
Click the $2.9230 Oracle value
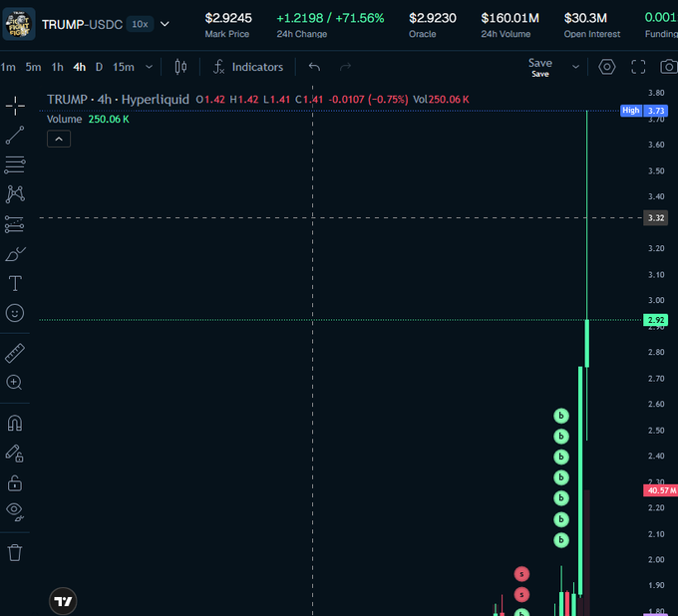[x=433, y=18]
